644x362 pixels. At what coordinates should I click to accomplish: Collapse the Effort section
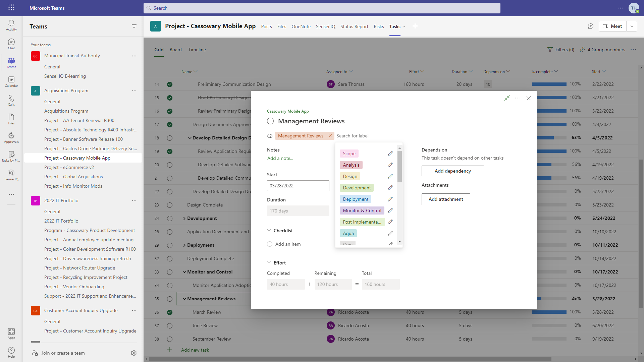[269, 262]
